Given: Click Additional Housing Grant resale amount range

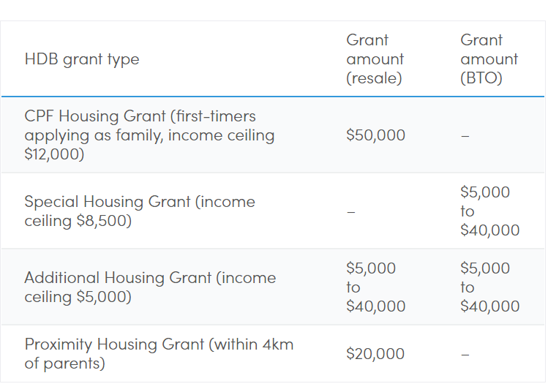Looking at the screenshot, I should (375, 287).
